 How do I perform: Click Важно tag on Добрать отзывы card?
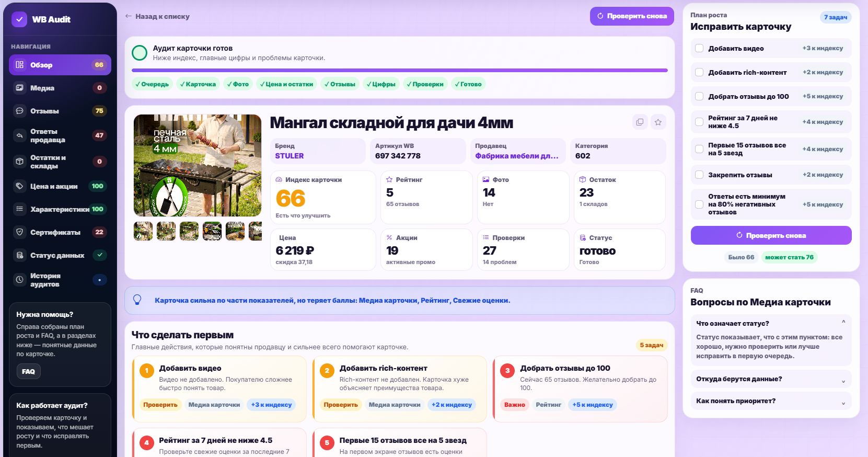pos(515,405)
